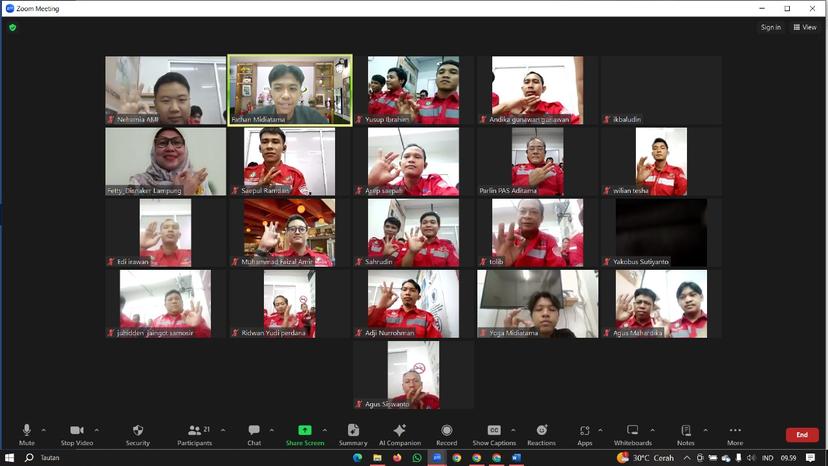828x466 pixels.
Task: Start Share Screen
Action: [305, 435]
